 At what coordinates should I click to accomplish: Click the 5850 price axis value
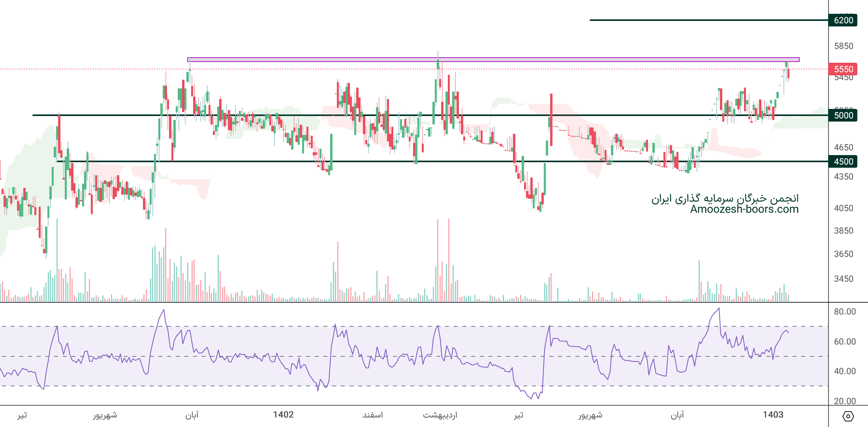coord(844,46)
